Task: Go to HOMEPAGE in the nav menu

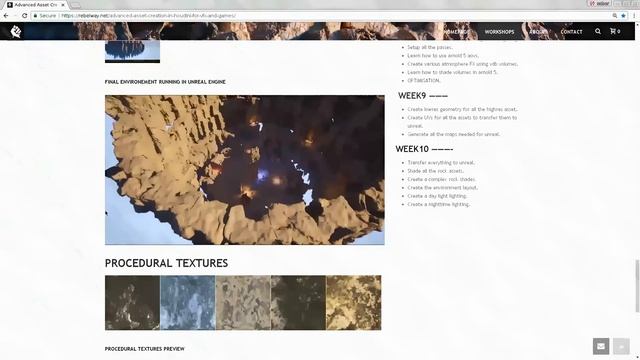Action: (x=456, y=32)
